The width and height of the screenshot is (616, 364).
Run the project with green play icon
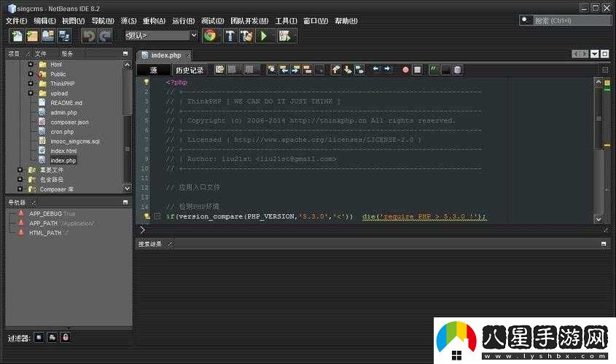264,36
